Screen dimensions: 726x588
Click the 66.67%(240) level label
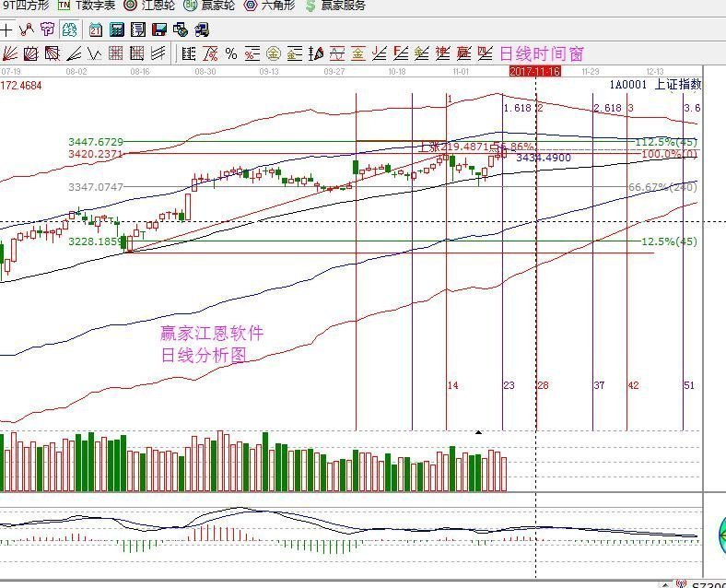(x=663, y=187)
